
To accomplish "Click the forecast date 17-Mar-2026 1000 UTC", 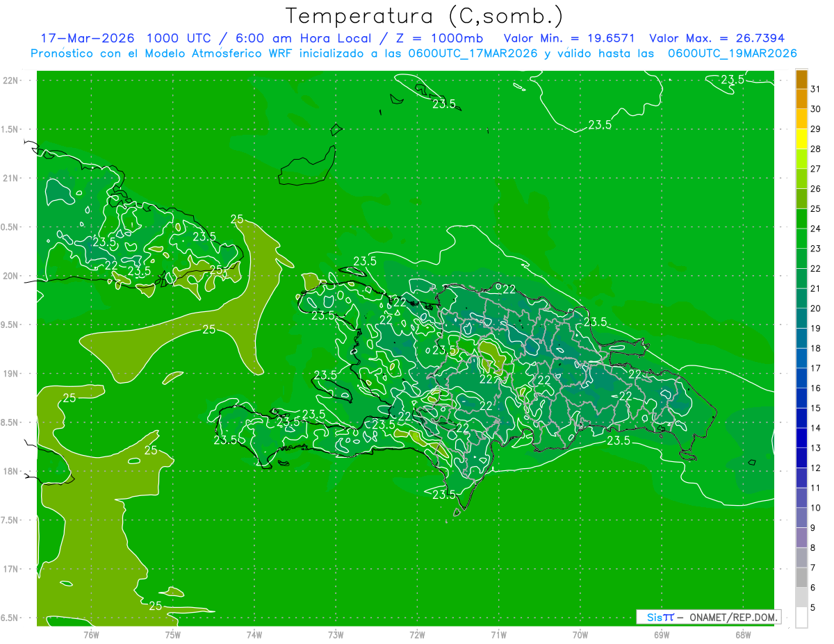I will (x=125, y=38).
